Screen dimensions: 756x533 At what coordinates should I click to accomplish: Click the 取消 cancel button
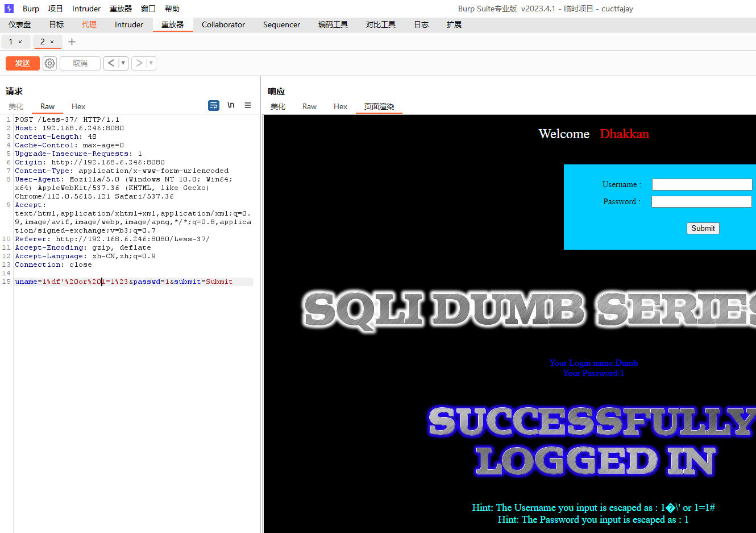tap(80, 63)
